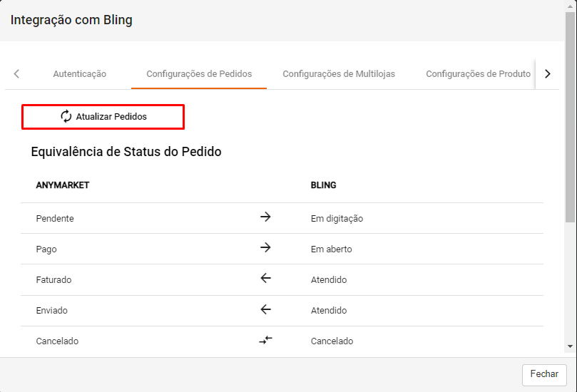Click the BLING column header

tap(324, 185)
